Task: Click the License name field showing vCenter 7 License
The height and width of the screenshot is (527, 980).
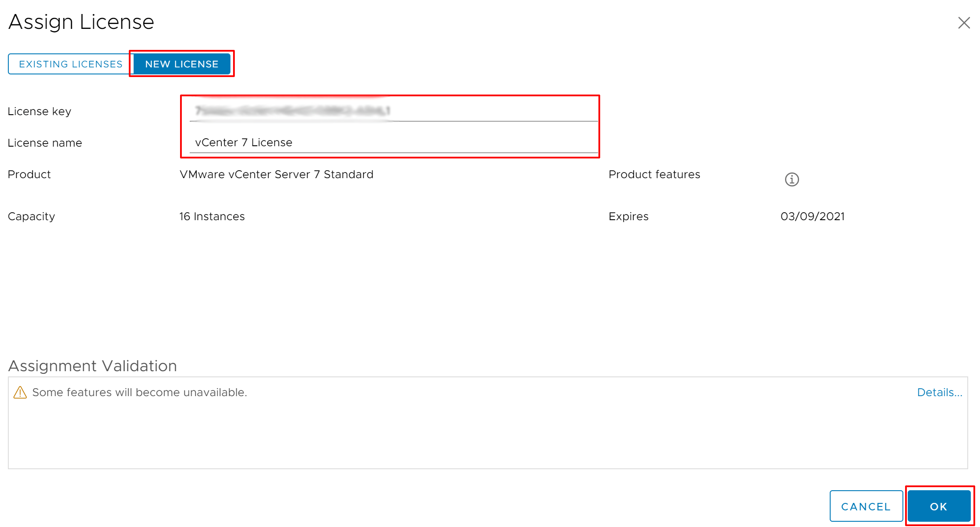Action: pos(390,142)
